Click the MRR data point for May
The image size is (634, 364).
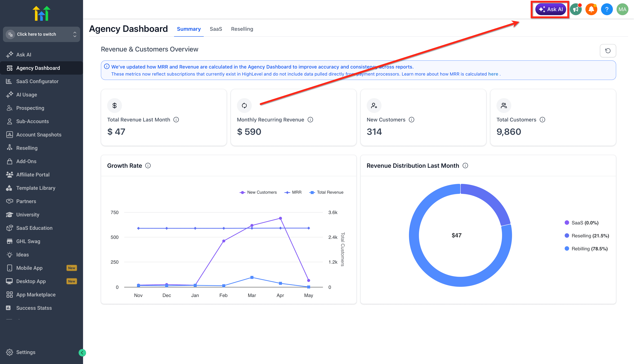point(309,228)
